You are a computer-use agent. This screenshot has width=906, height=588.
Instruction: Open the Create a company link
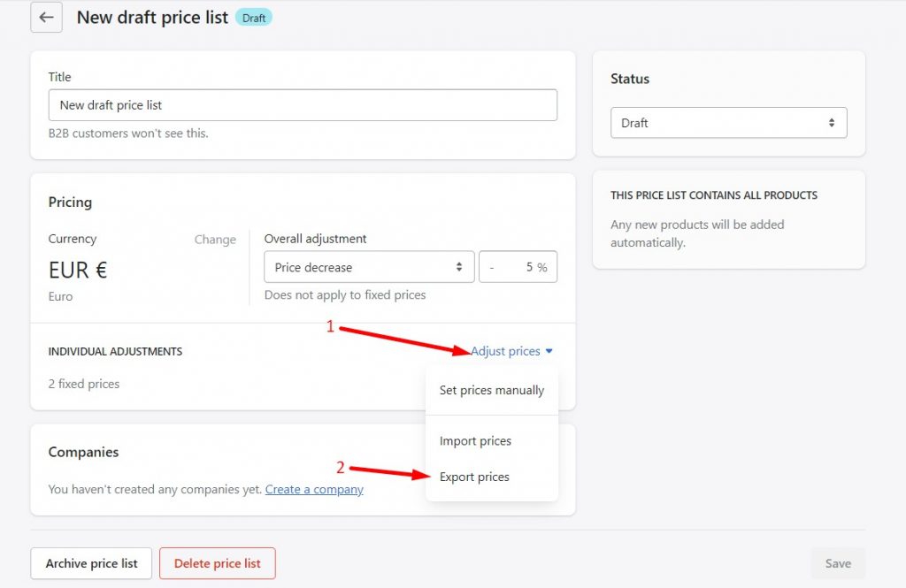pos(314,489)
